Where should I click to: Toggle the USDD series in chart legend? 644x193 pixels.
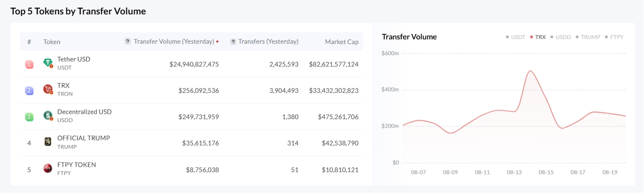(x=561, y=37)
